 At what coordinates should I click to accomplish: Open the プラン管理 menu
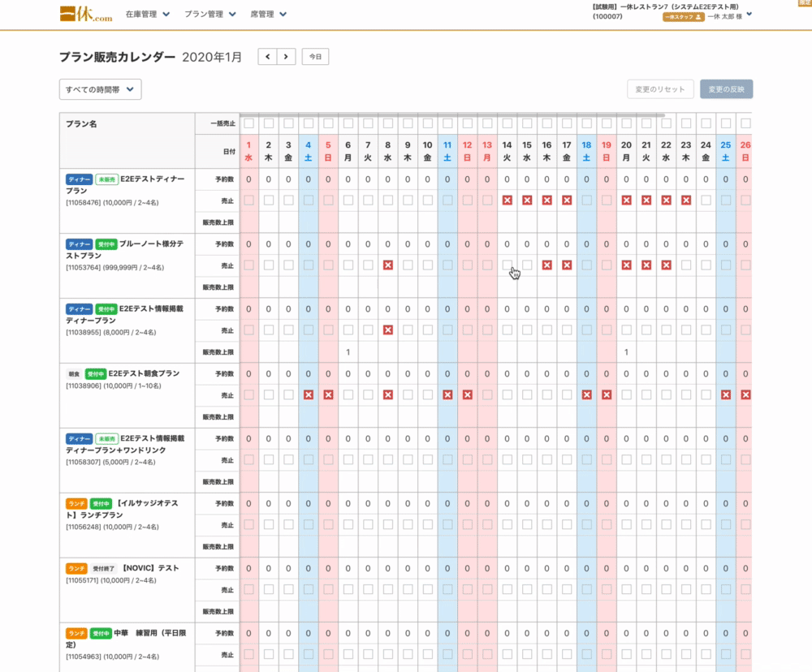pyautogui.click(x=210, y=14)
